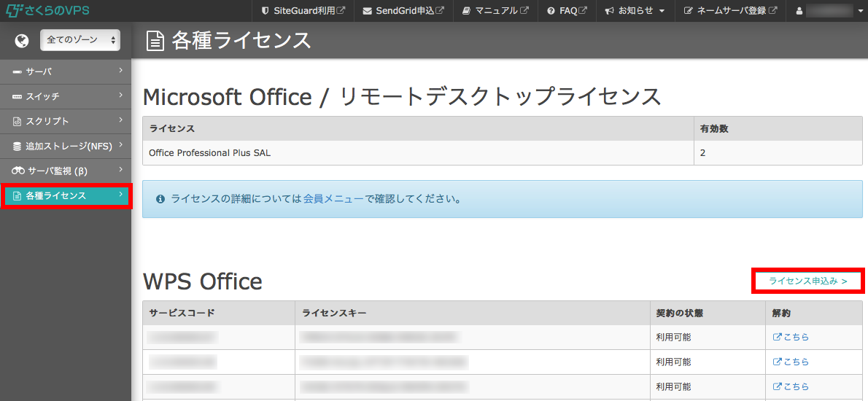Open ネームサーバ登録 link
The height and width of the screenshot is (401, 868).
point(730,10)
